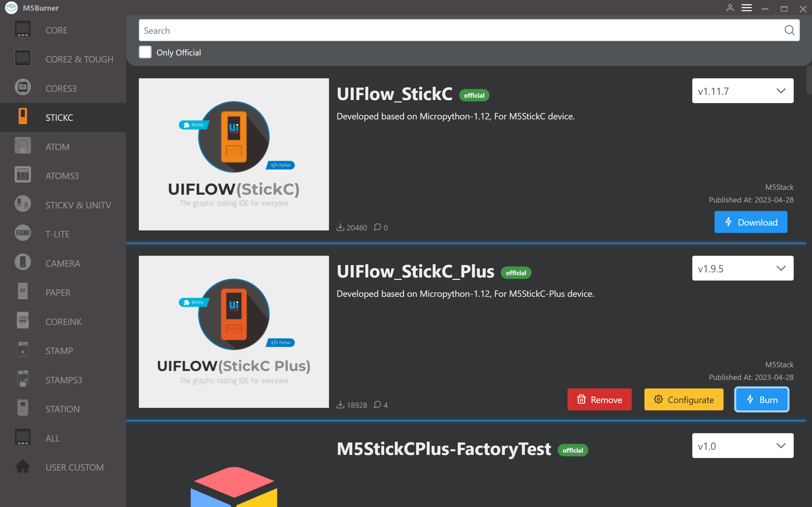Switch to CORE2 & TOUGH category label
The image size is (812, 507).
79,59
